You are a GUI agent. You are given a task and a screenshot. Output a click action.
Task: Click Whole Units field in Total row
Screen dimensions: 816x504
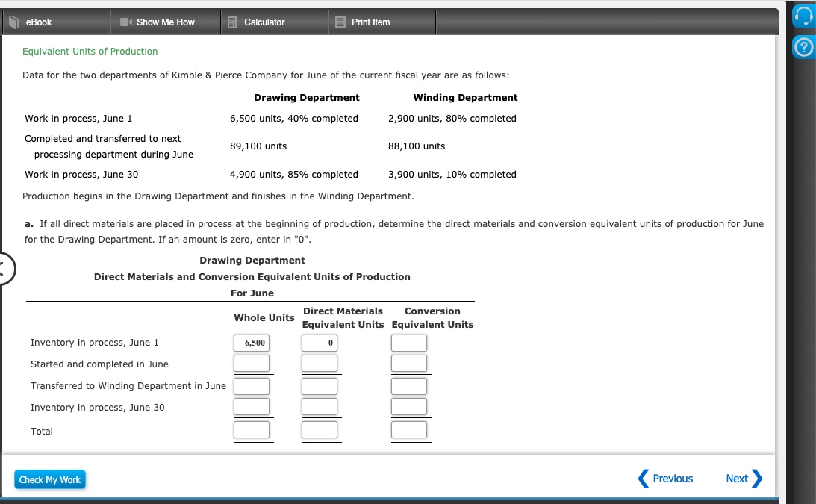click(252, 429)
